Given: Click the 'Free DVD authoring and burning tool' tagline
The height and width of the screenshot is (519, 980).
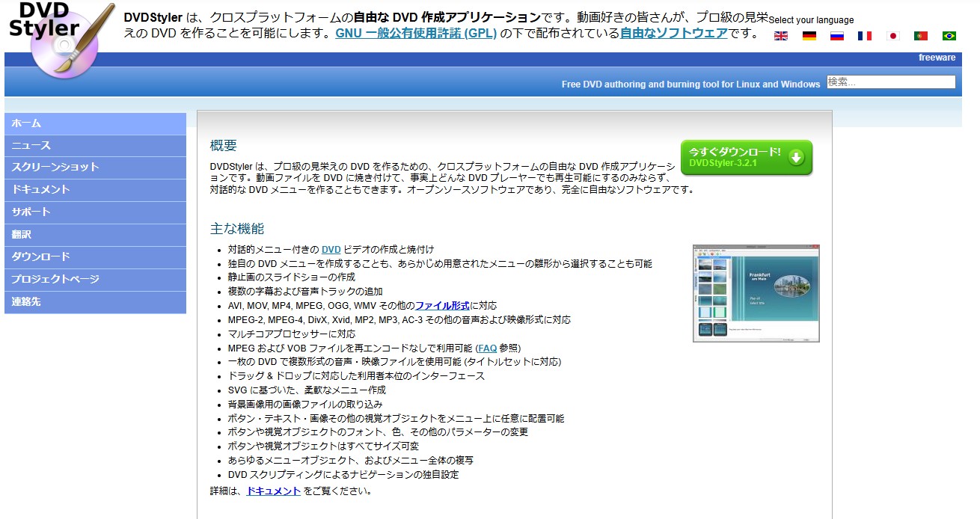Looking at the screenshot, I should pos(691,85).
